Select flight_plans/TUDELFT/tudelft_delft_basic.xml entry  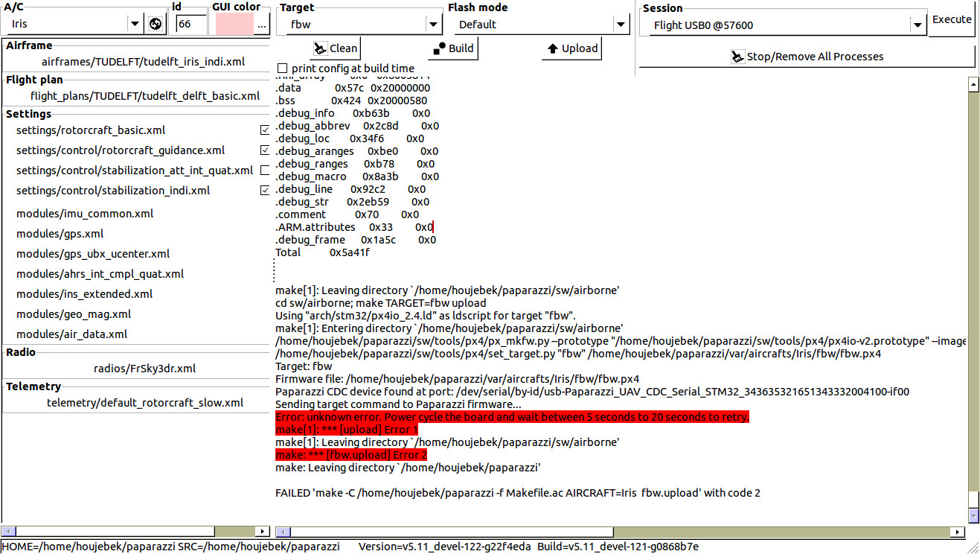click(145, 96)
